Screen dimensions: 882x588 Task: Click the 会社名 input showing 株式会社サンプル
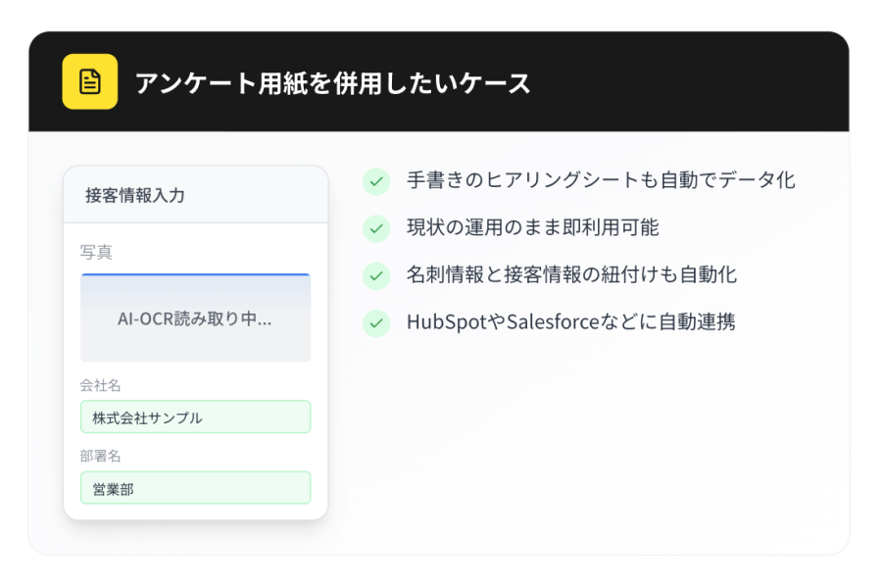tap(194, 416)
